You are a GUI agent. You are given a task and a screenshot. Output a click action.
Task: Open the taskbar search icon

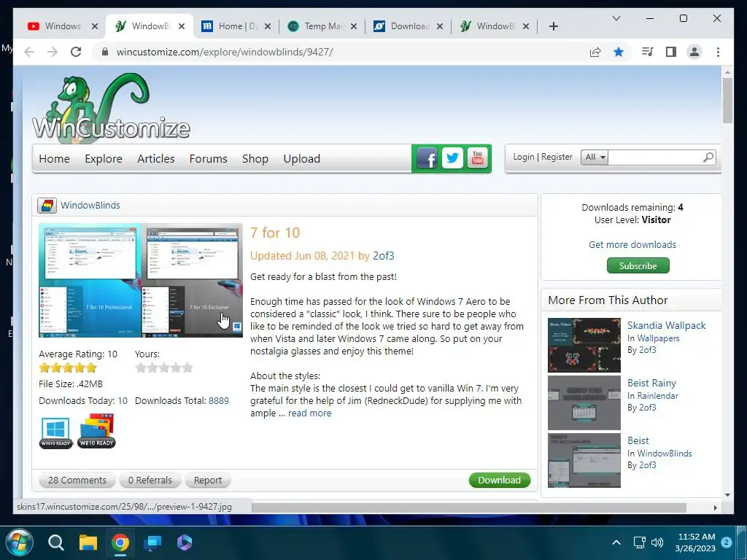(55, 542)
